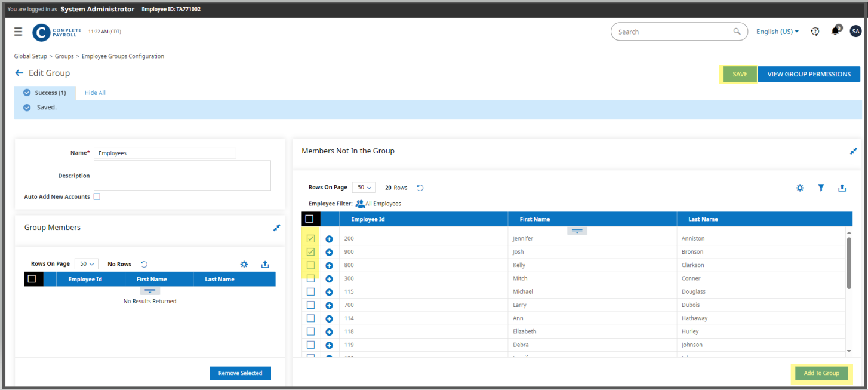Refresh the Group Members table
The width and height of the screenshot is (868, 390).
pos(144,264)
